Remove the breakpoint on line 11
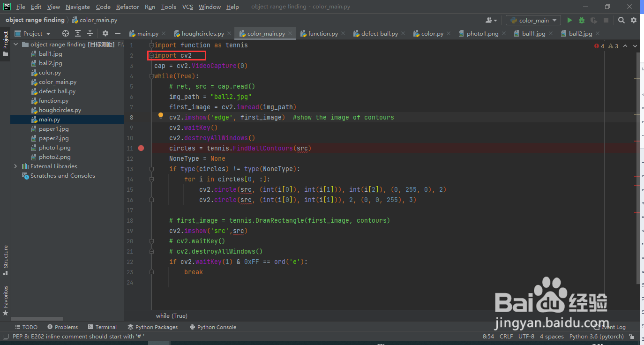The width and height of the screenshot is (644, 345). pyautogui.click(x=142, y=148)
